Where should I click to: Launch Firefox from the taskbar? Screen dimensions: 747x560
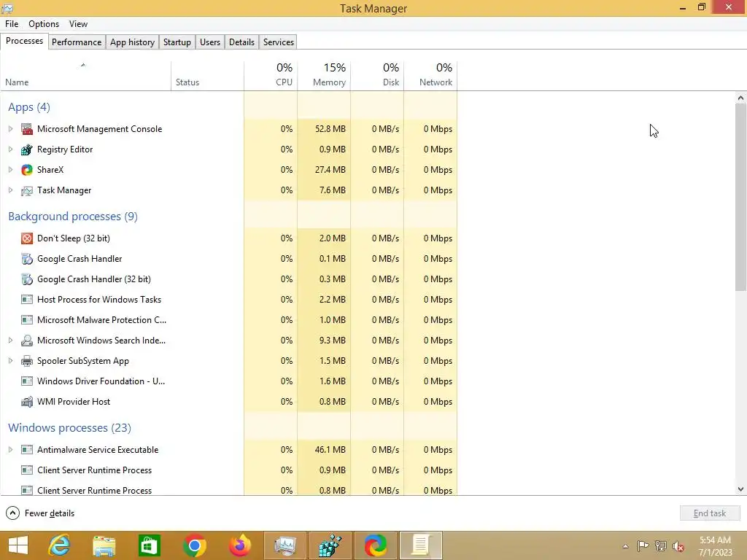click(239, 545)
